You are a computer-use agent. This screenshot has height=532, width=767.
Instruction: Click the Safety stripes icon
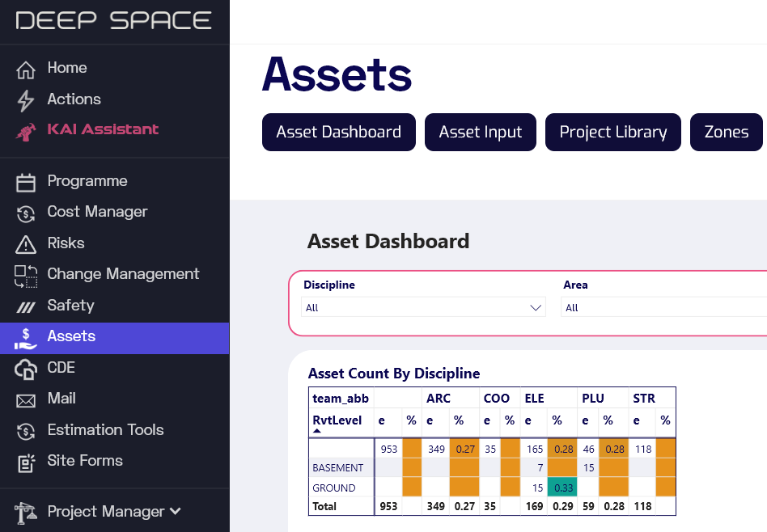coord(25,307)
